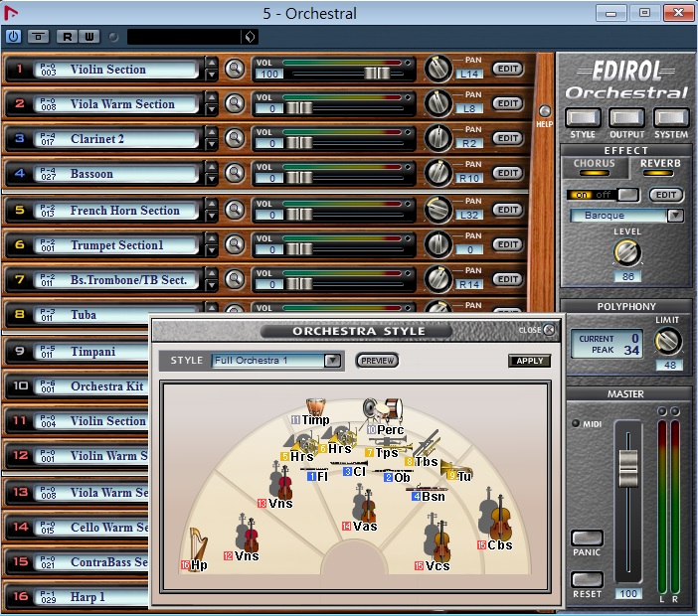Toggle the small button beside the W button
This screenshot has width=698, height=616.
click(x=113, y=37)
